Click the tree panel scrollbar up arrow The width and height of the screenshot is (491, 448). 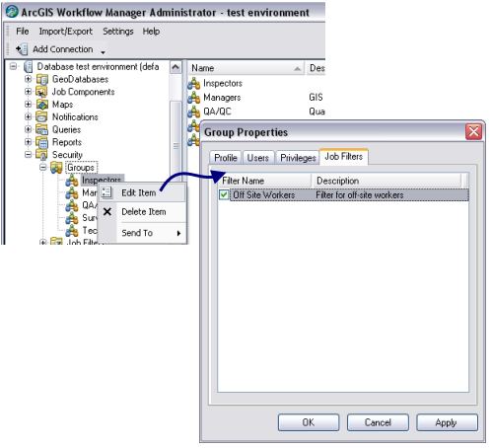pyautogui.click(x=175, y=67)
